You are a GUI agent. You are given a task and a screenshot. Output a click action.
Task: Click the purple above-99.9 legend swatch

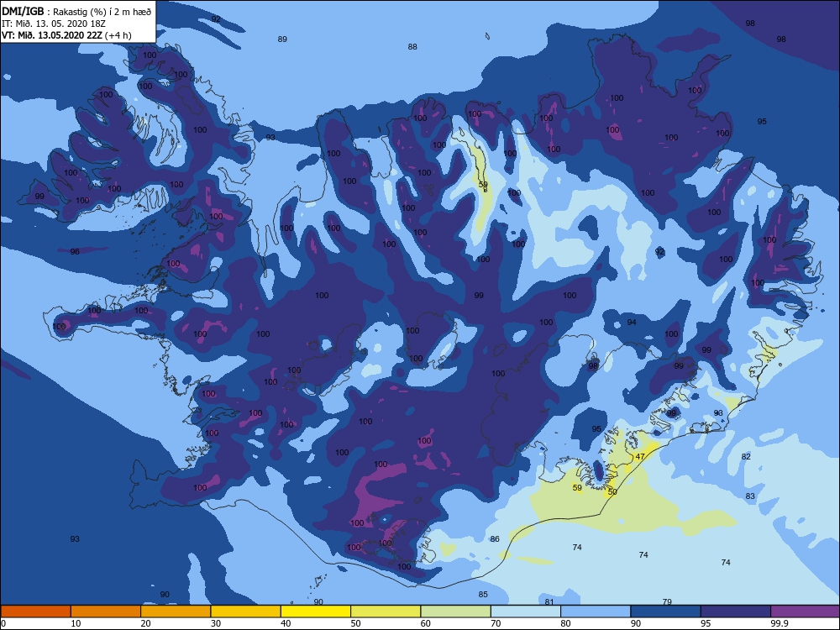(x=806, y=612)
